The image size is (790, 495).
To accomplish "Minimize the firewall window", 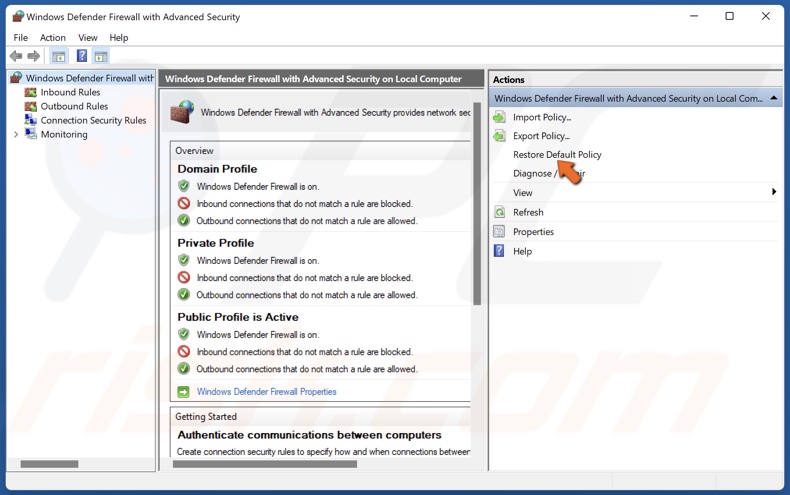I will (x=694, y=16).
